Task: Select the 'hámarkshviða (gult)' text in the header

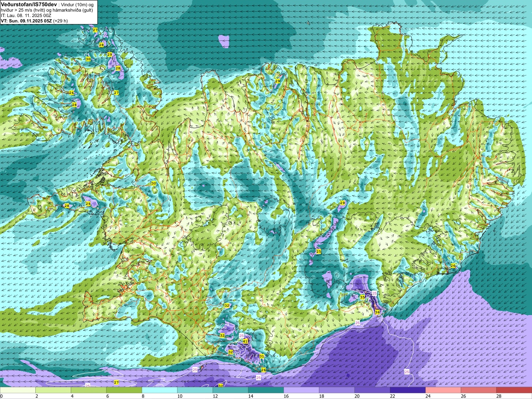Action: point(72,10)
